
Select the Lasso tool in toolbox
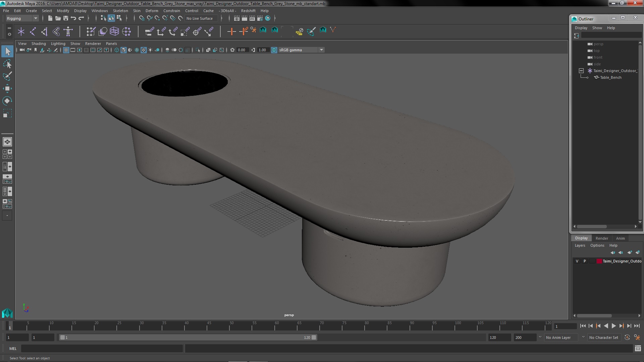click(x=7, y=64)
